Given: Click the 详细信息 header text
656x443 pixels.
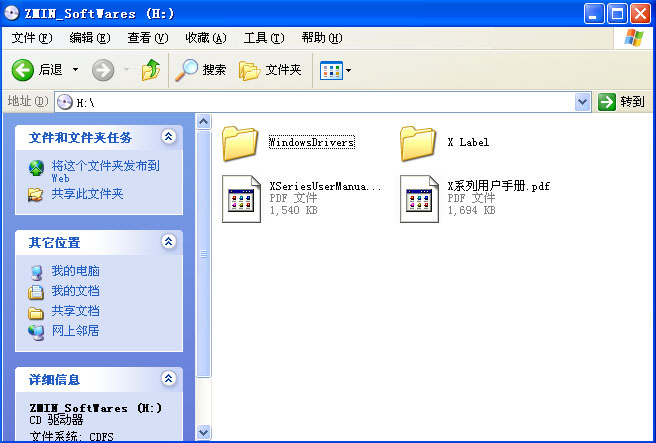Looking at the screenshot, I should (x=54, y=379).
